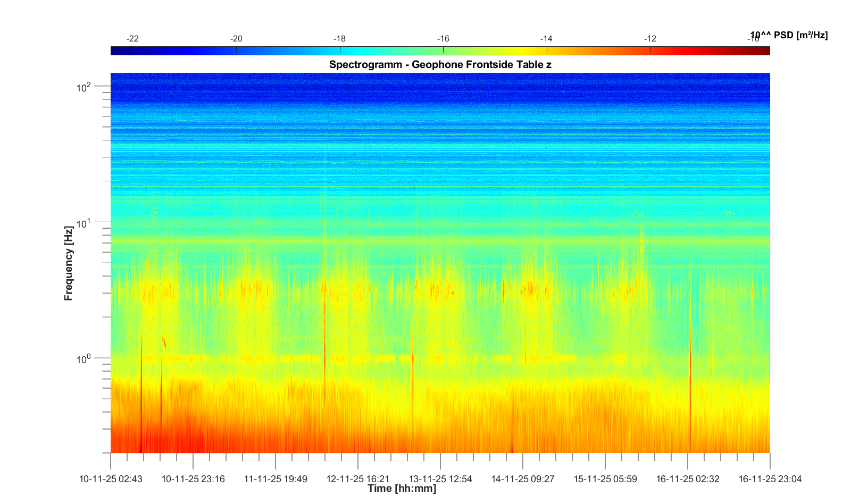Image resolution: width=851 pixels, height=504 pixels.
Task: Select the -20 colorbar tick label
Action: coord(236,39)
